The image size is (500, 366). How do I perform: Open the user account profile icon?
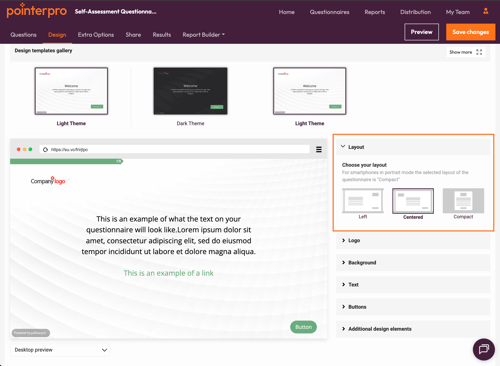486,11
